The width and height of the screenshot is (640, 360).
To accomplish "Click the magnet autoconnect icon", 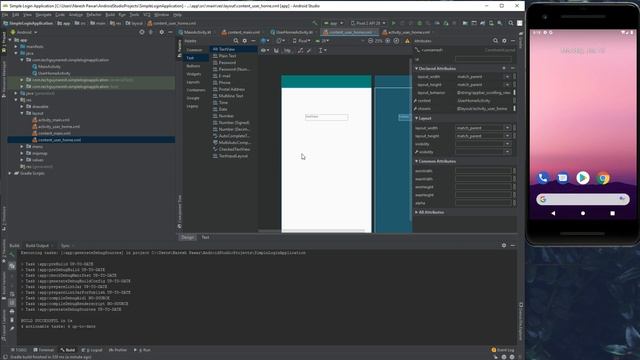I will [276, 50].
